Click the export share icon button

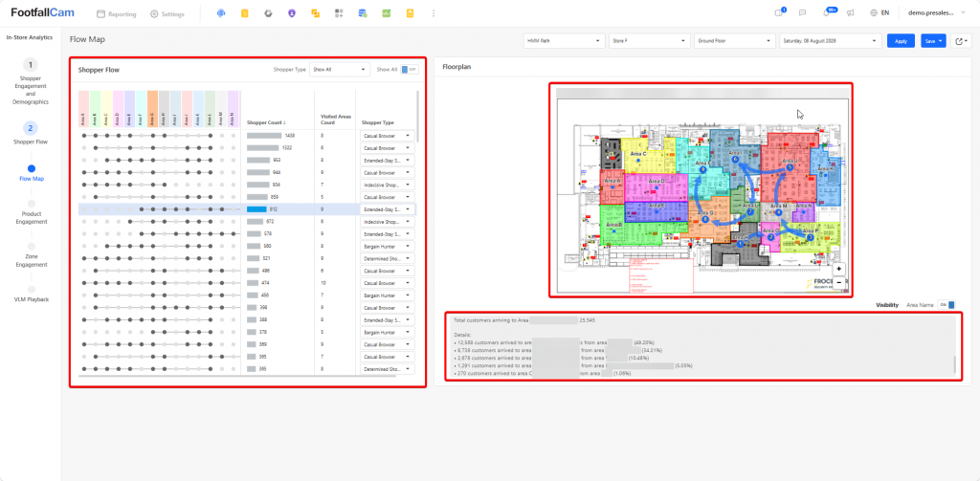pyautogui.click(x=961, y=40)
